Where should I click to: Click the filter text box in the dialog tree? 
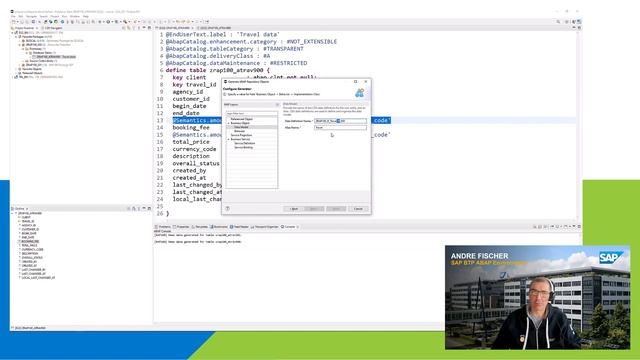(251, 113)
